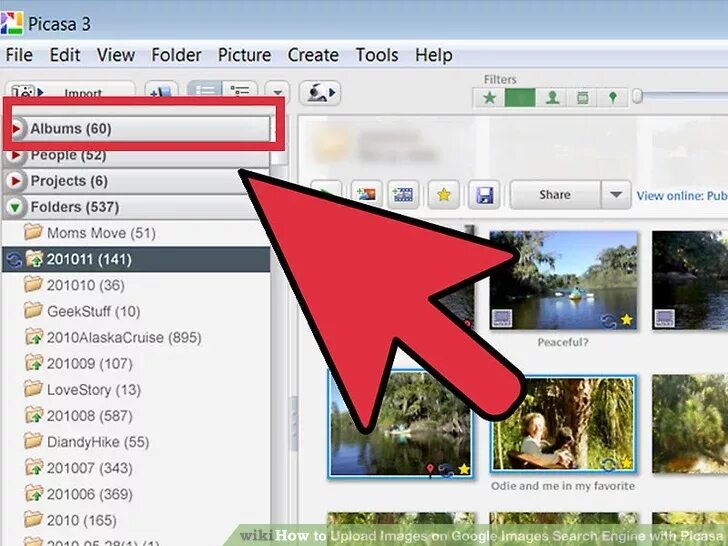Image resolution: width=728 pixels, height=546 pixels.
Task: Open the View menu
Action: click(x=116, y=55)
